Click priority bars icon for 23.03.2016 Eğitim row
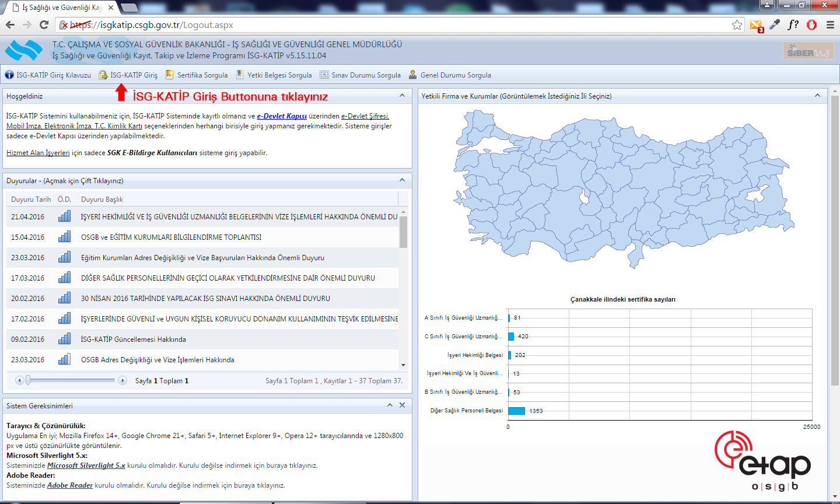 click(65, 257)
